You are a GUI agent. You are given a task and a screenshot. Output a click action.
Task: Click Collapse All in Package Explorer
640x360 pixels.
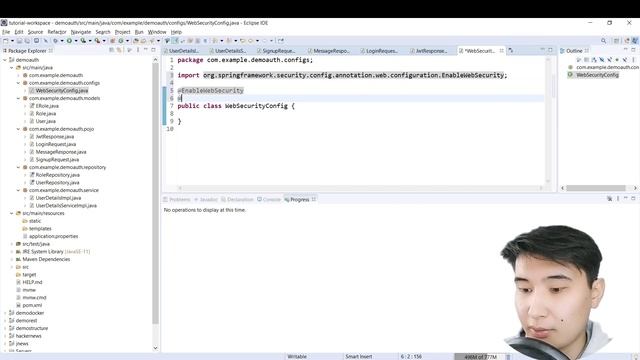click(x=111, y=50)
